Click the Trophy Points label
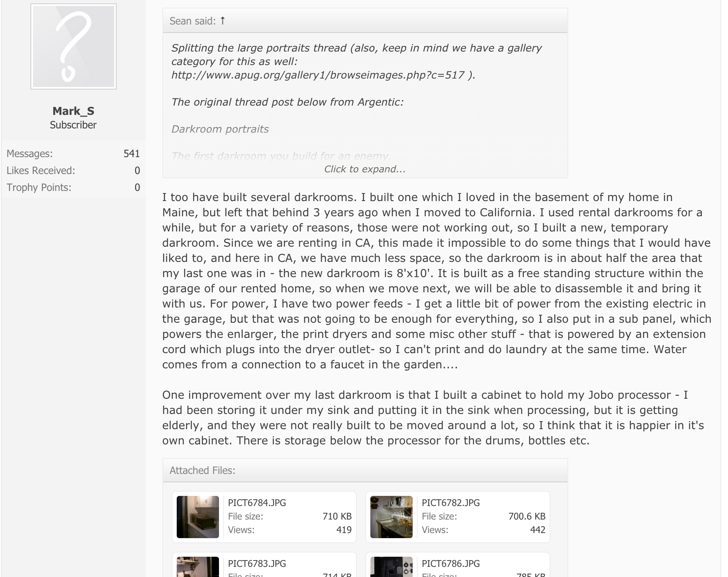The height and width of the screenshot is (577, 728). (39, 188)
